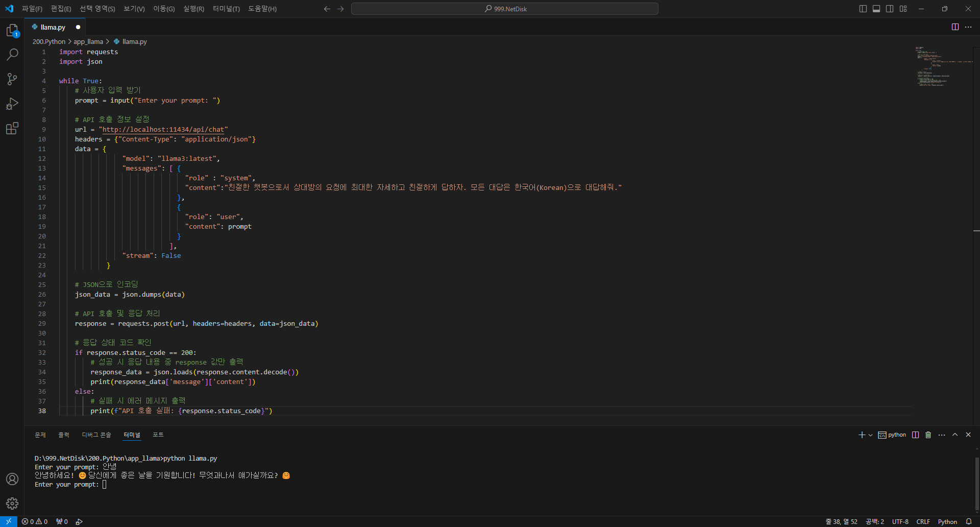Click the 줄 38, 열 52 position indicator

click(x=842, y=521)
